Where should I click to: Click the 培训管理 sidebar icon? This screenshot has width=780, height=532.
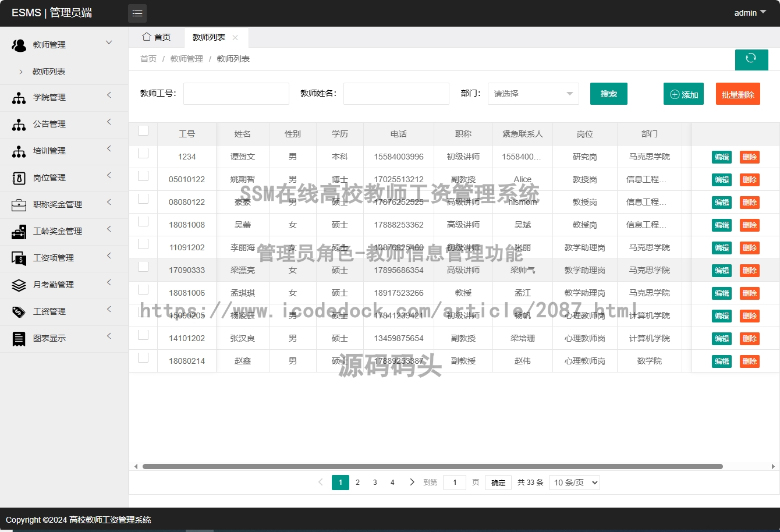pos(19,151)
